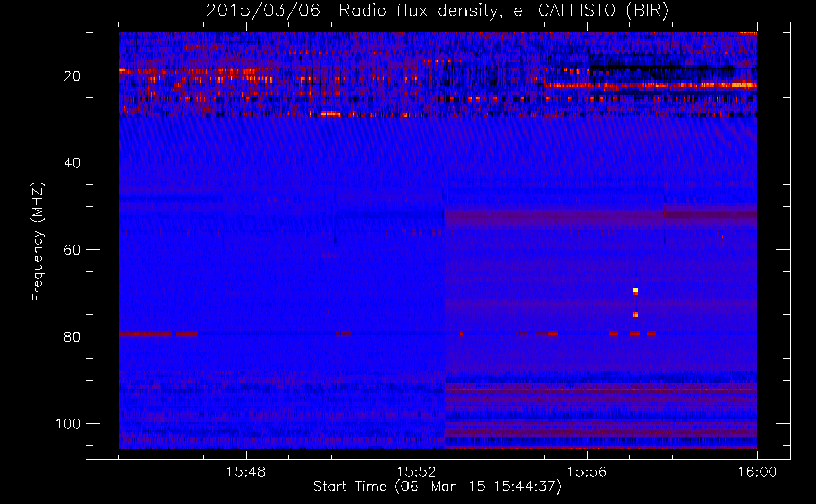Click the "100" frequency tick label
The height and width of the screenshot is (504, 816).
pos(68,423)
